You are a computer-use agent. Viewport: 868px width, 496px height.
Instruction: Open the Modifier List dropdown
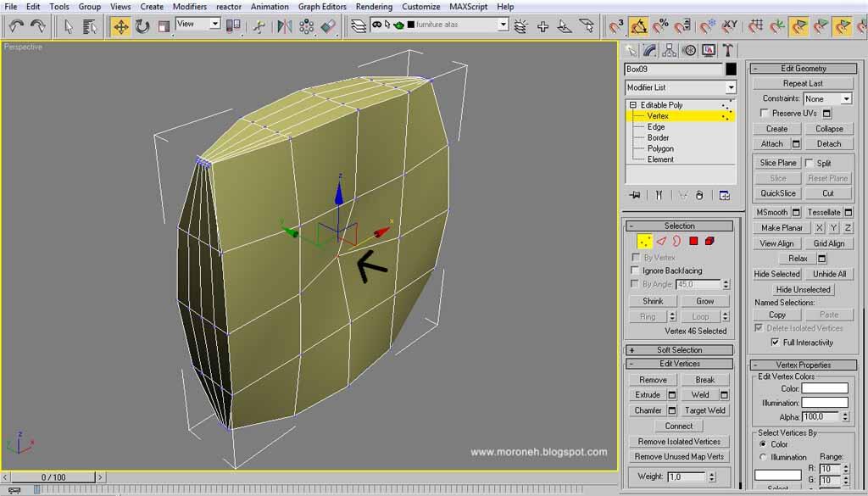[x=731, y=87]
